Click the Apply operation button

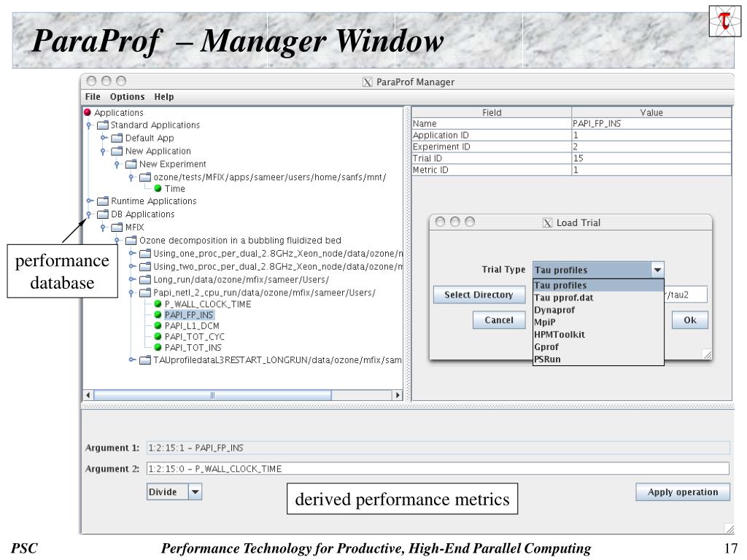point(682,492)
